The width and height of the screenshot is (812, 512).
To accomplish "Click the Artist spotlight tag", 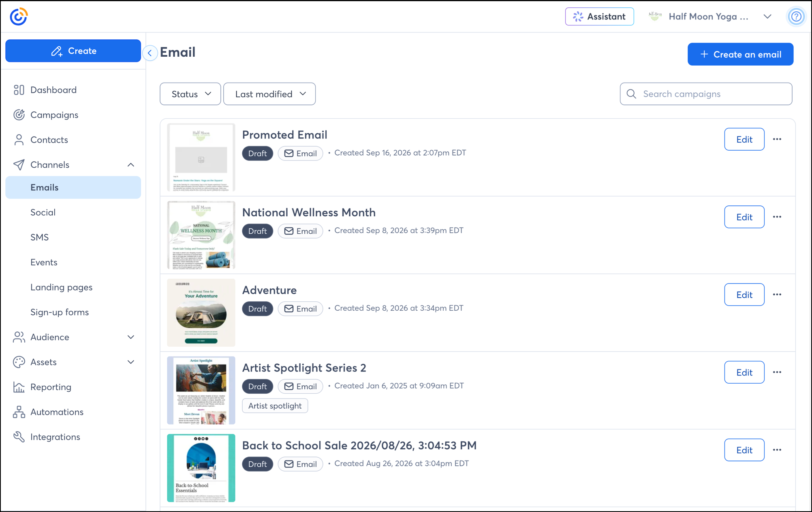I will coord(275,406).
